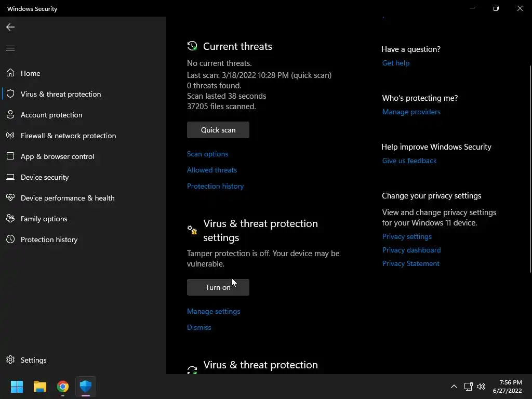Screen dimensions: 532x399
Task: Click the Windows Security taskbar icon
Action: click(86, 387)
